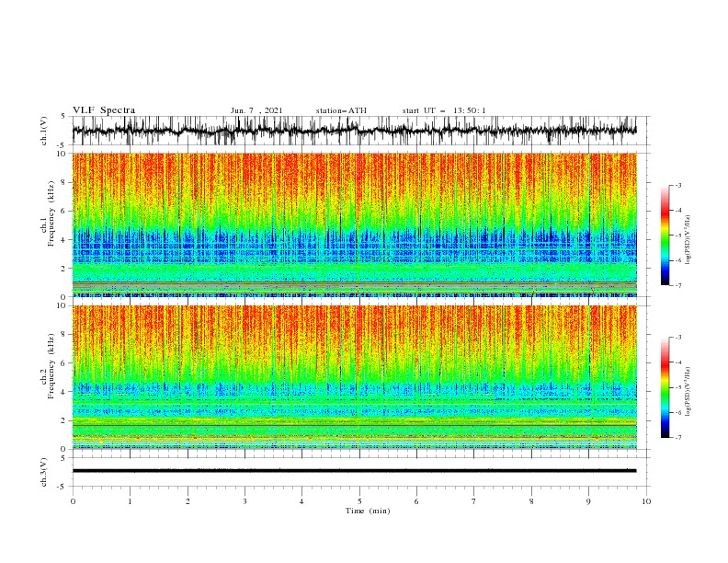Click the "start UT = 13:50:1" header text
The image size is (728, 563).
[x=444, y=110]
